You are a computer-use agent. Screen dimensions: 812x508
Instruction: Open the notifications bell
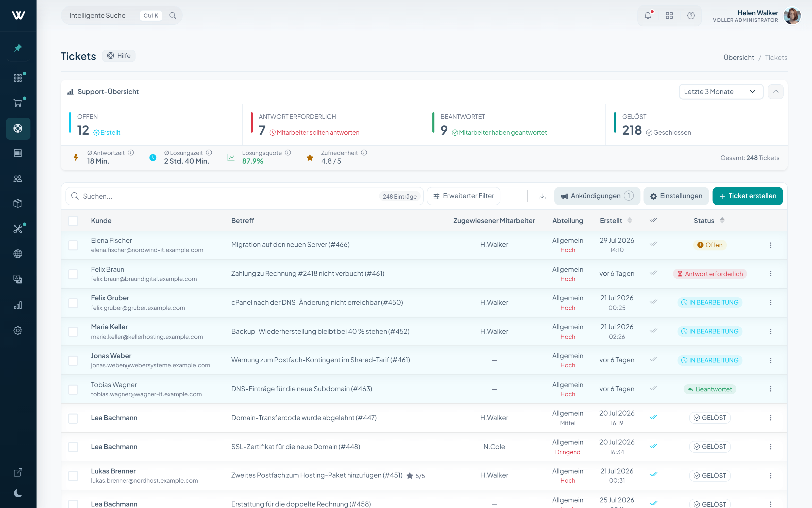pos(648,15)
